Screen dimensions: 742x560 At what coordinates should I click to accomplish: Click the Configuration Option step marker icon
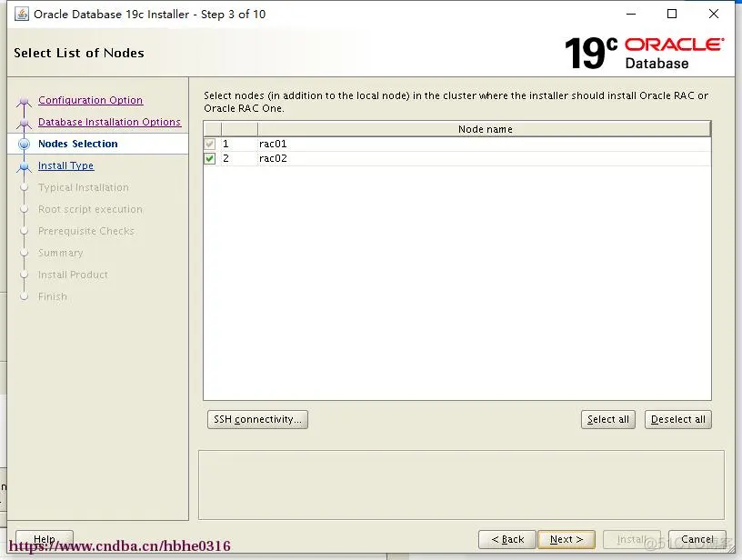click(x=25, y=101)
